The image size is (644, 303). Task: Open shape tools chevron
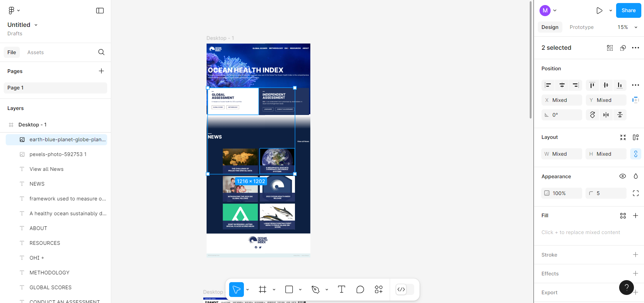click(x=300, y=290)
